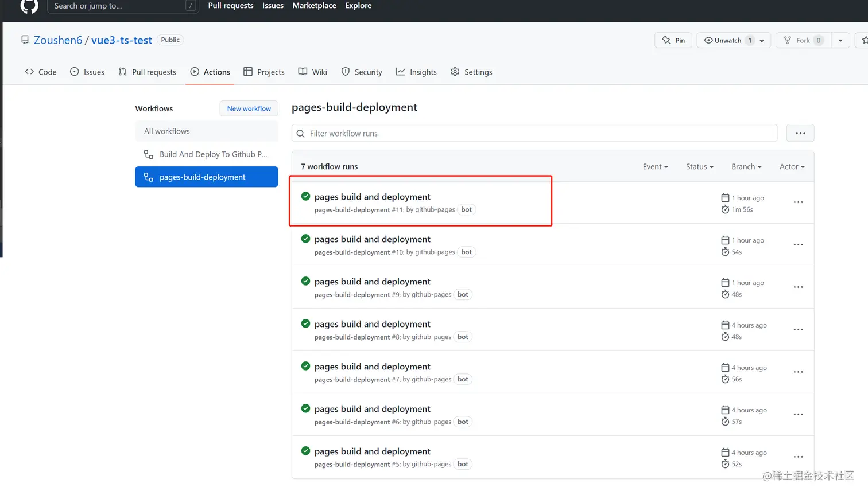This screenshot has height=495, width=868.
Task: Open the three-dot menu for run #5
Action: pos(798,457)
